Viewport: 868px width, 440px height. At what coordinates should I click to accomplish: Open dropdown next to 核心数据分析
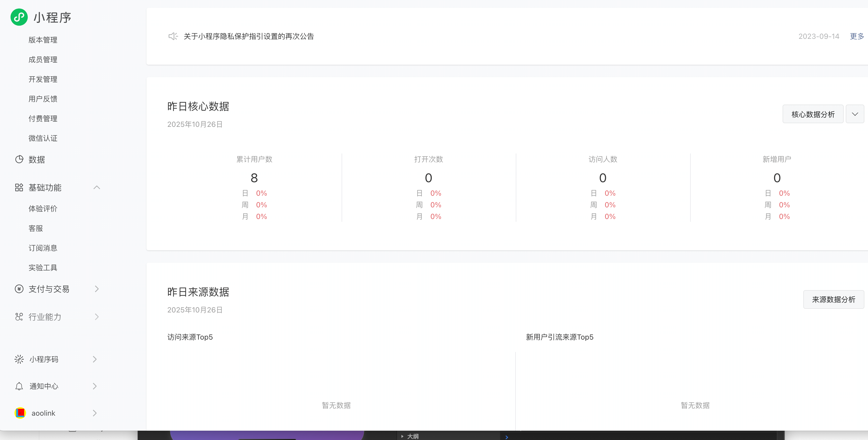[x=855, y=114]
